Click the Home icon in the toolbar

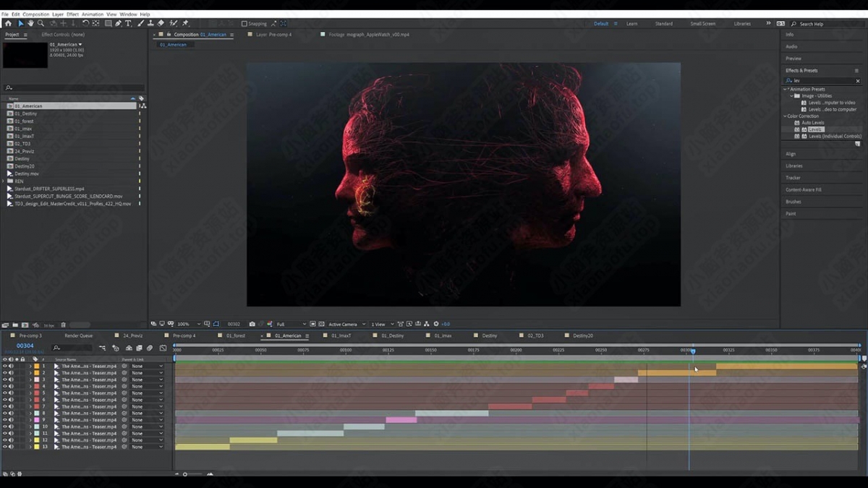point(8,23)
